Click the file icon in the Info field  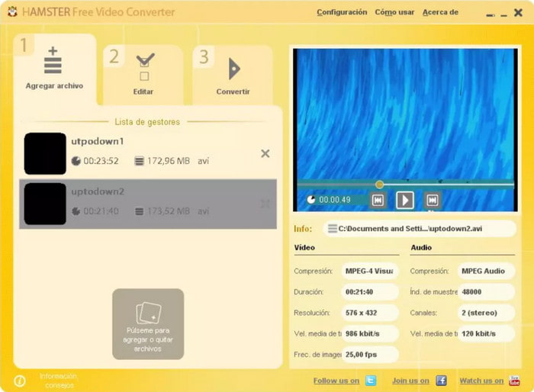[x=333, y=229]
